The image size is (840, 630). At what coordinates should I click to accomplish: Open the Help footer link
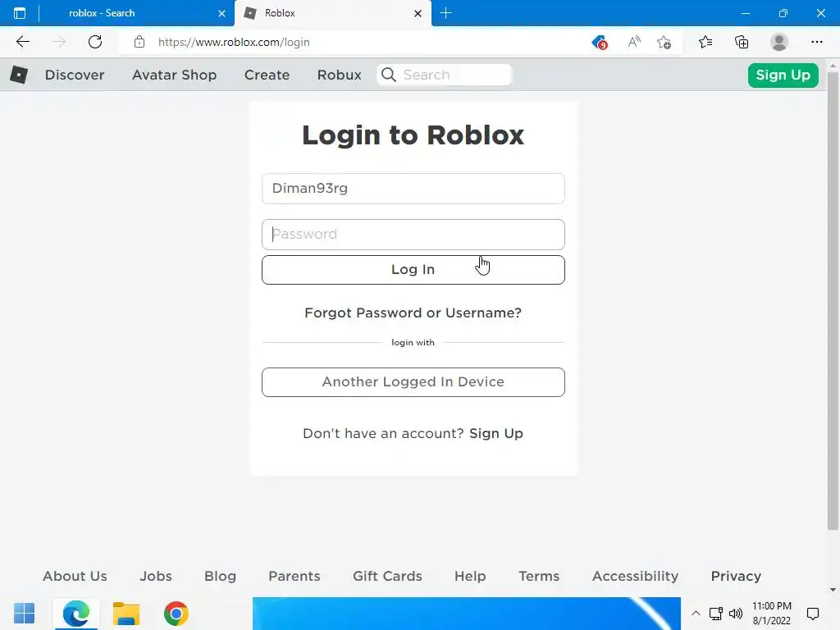pyautogui.click(x=470, y=576)
